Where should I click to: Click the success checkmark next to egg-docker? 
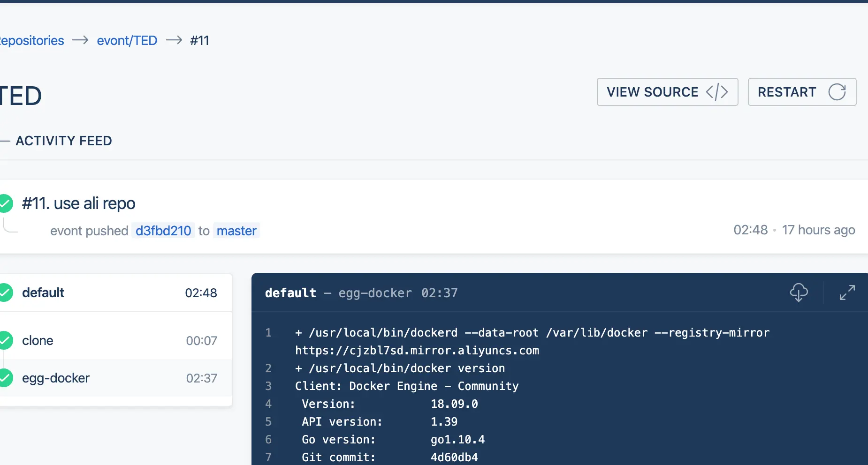pyautogui.click(x=6, y=378)
